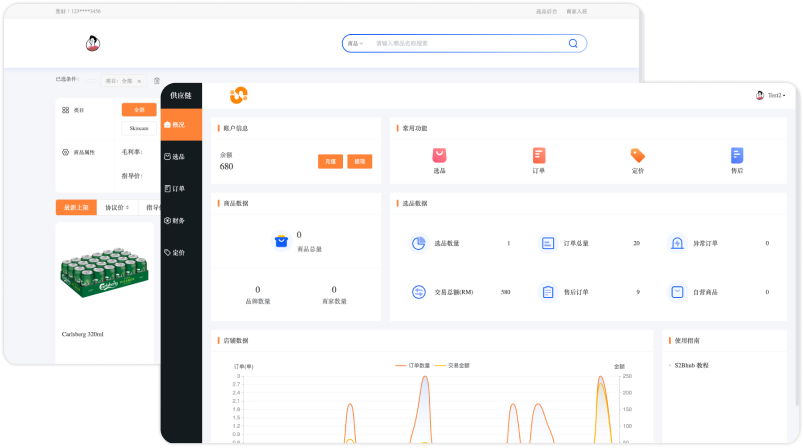This screenshot has width=804, height=448.
Task: Click the 选品 pink shopping bag icon
Action: pyautogui.click(x=439, y=155)
